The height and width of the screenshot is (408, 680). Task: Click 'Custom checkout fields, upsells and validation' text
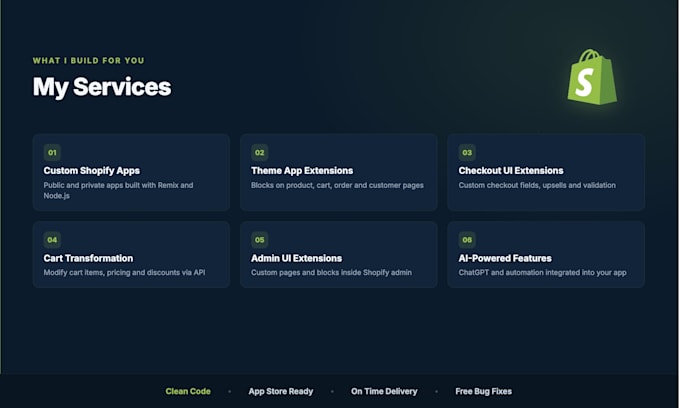(537, 186)
